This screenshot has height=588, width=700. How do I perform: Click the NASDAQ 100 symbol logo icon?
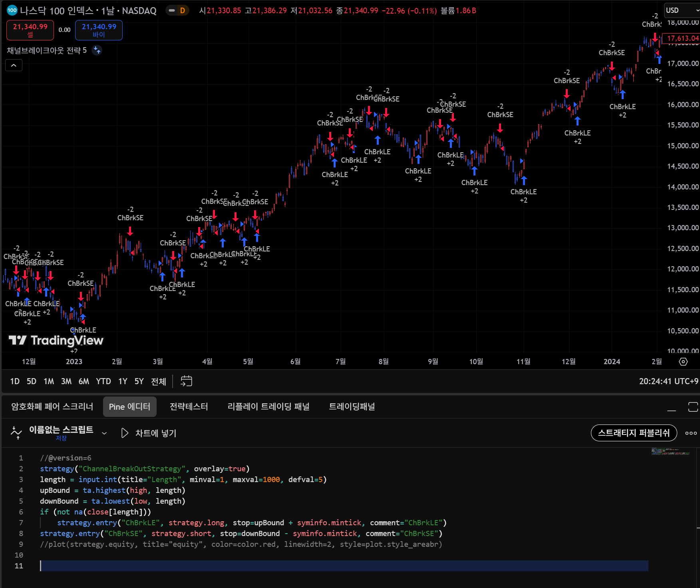point(12,10)
